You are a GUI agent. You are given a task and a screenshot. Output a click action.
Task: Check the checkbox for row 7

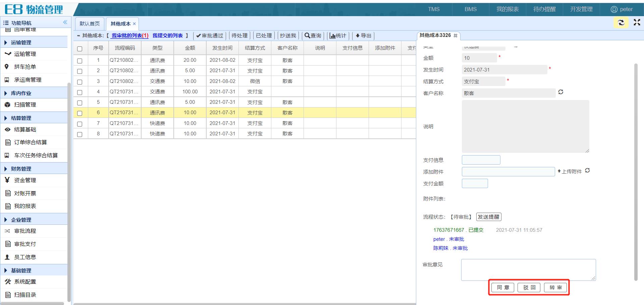(x=79, y=124)
